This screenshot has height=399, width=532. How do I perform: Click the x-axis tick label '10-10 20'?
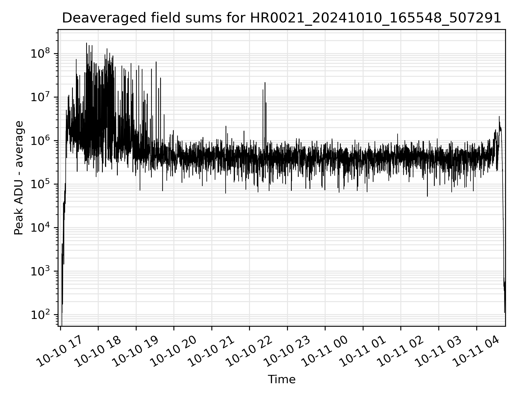tap(174, 351)
